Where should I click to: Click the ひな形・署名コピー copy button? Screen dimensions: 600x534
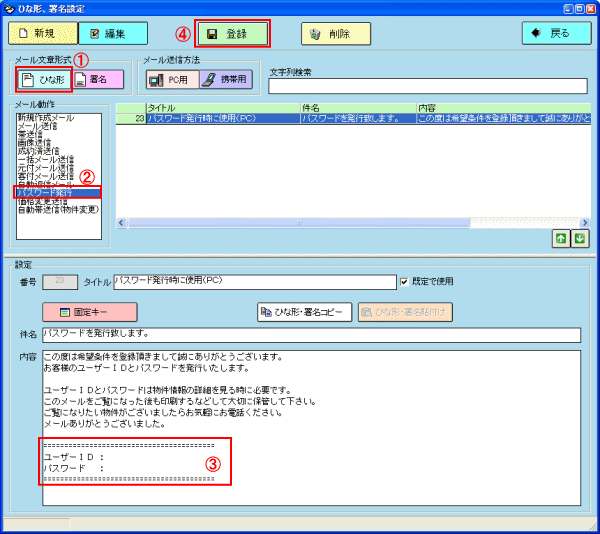pos(304,312)
